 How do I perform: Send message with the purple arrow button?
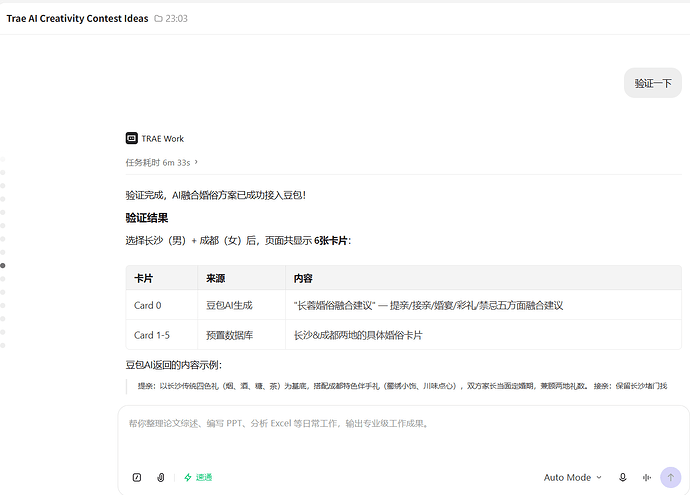670,477
